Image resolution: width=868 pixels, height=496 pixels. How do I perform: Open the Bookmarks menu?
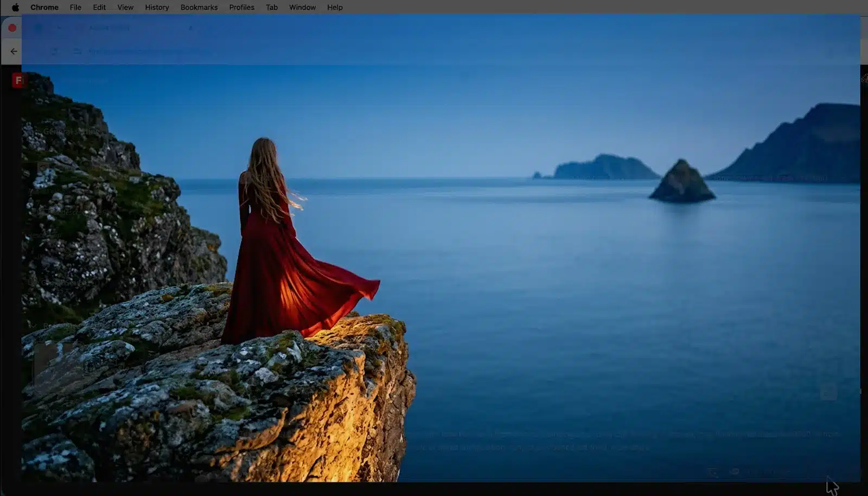coord(199,7)
